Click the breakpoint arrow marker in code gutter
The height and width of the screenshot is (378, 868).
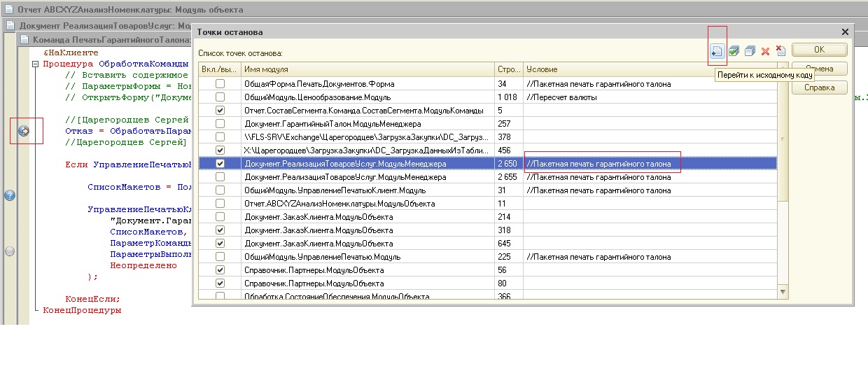pyautogui.click(x=24, y=131)
